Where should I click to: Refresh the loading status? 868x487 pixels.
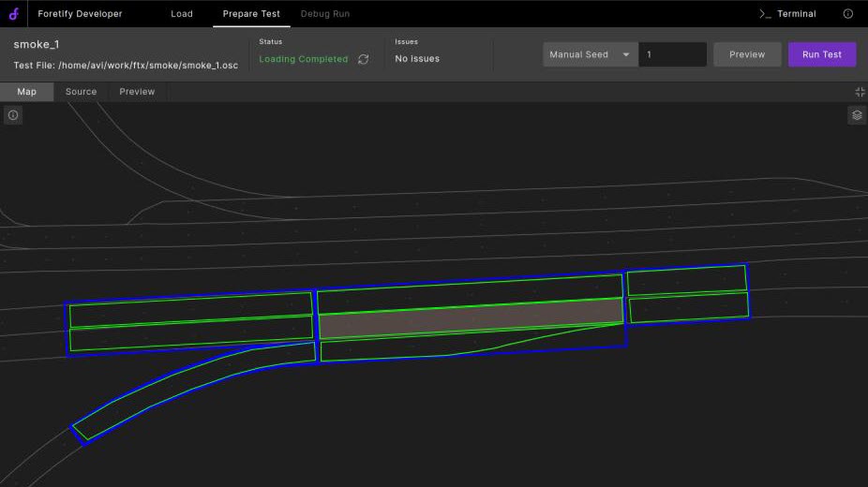click(x=364, y=59)
